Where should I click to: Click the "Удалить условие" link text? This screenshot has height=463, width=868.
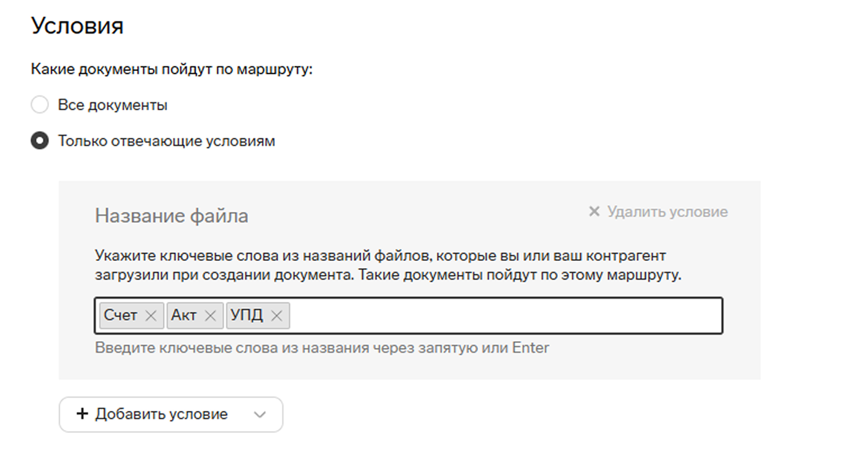pyautogui.click(x=667, y=212)
